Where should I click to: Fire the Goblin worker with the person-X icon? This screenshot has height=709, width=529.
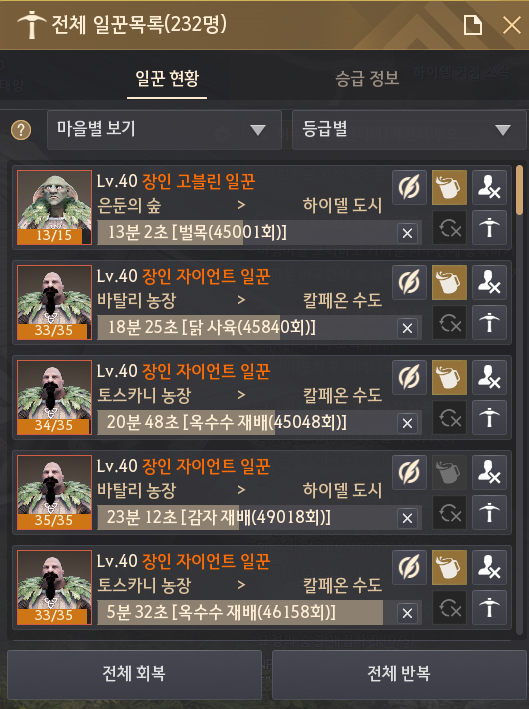(489, 187)
